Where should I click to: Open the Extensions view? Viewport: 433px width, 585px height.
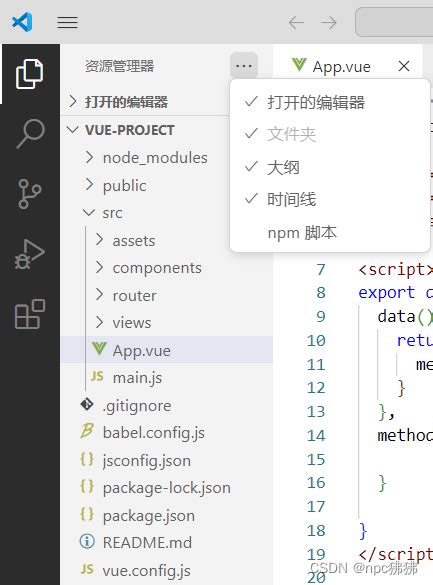30,314
